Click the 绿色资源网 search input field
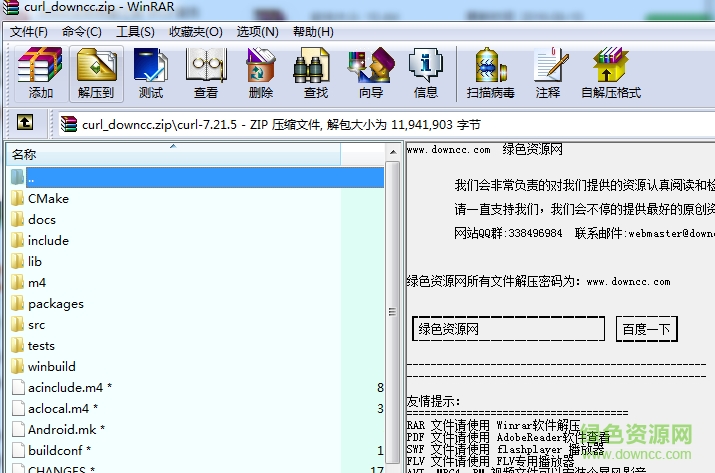Viewport: 715px width, 473px height. (x=508, y=329)
